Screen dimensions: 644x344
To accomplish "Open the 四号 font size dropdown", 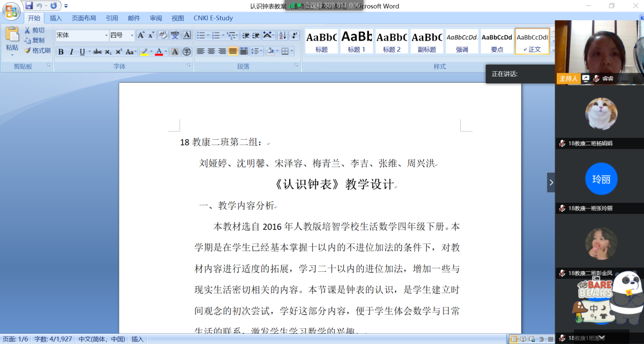I will 132,35.
